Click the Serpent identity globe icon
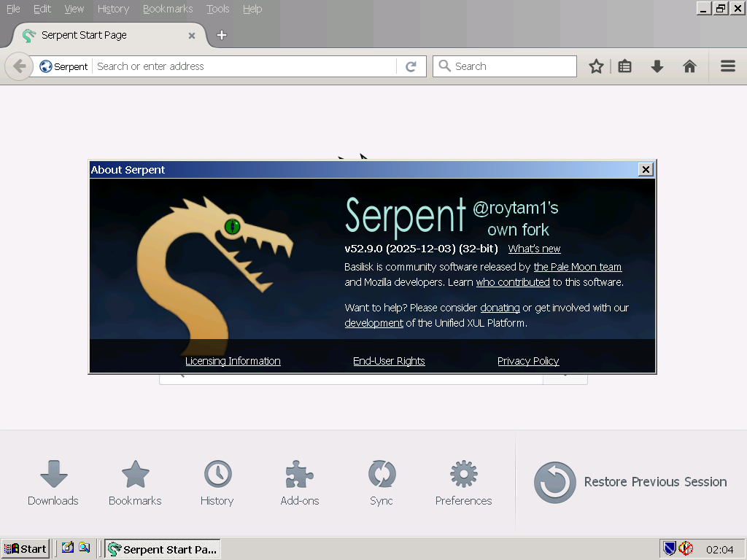This screenshot has height=560, width=747. coord(46,66)
